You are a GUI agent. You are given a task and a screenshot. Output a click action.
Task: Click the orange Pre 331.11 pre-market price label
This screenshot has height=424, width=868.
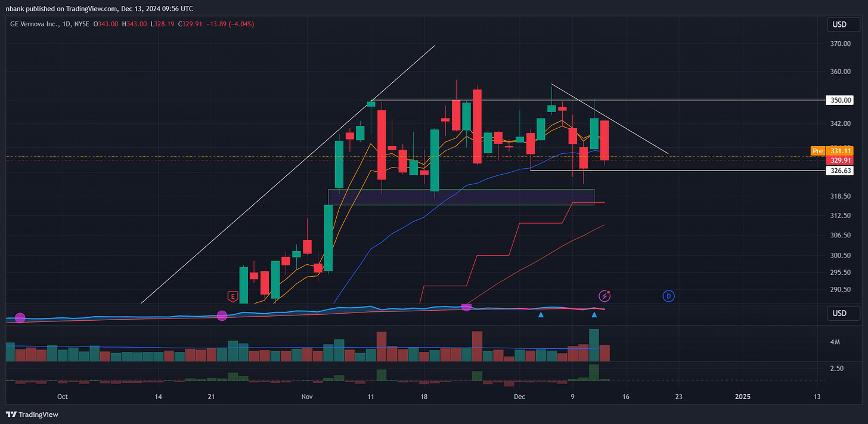tap(832, 151)
